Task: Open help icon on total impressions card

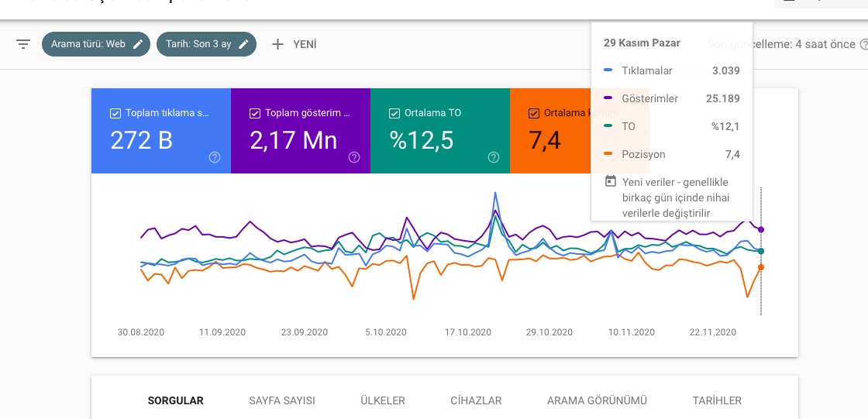Action: tap(354, 157)
